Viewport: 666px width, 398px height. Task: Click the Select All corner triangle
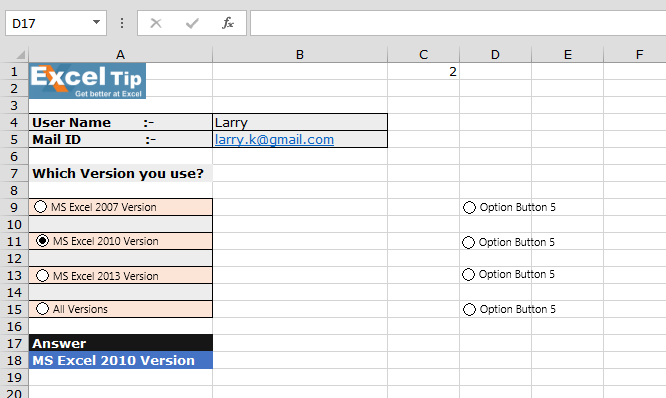(20, 54)
